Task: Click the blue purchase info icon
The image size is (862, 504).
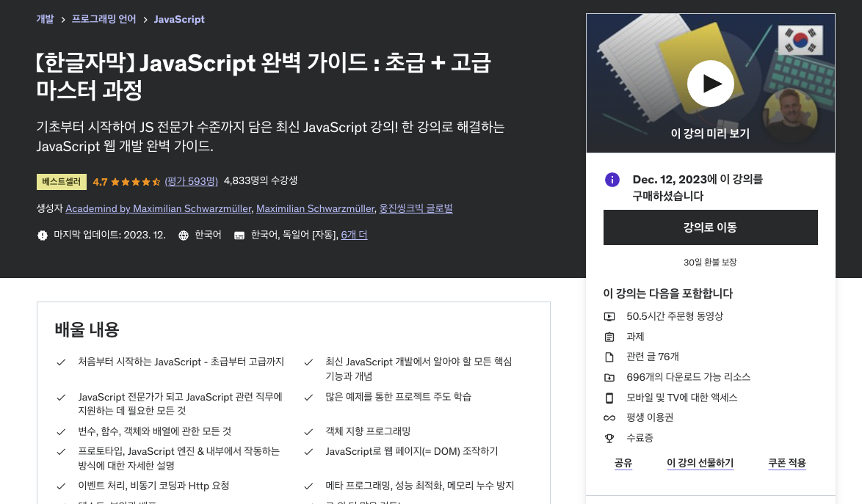Action: point(612,180)
